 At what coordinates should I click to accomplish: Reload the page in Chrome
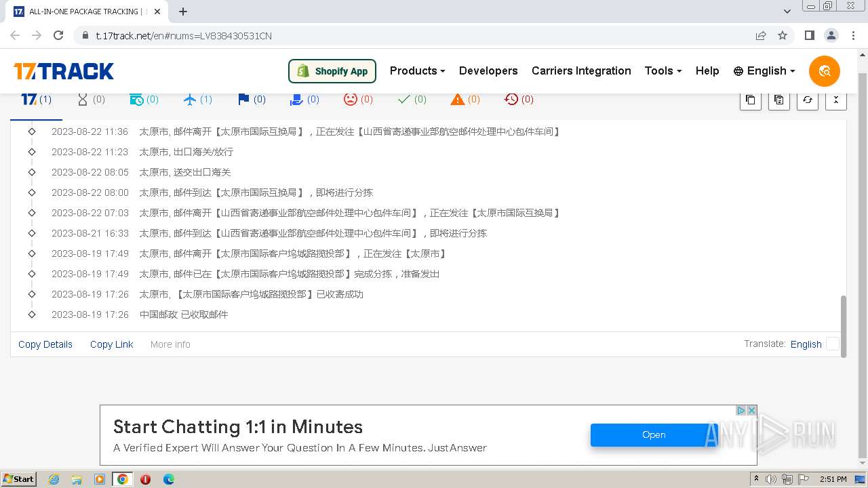pos(58,35)
